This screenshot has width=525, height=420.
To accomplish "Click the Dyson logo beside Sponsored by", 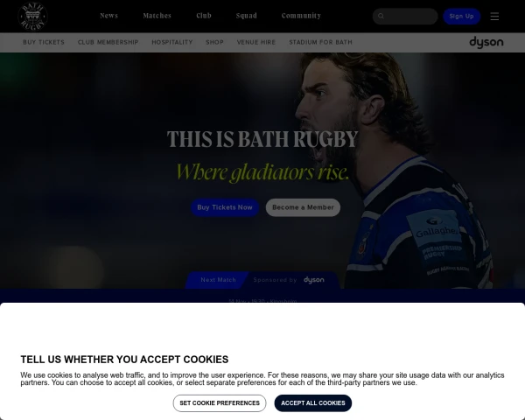I will point(314,280).
